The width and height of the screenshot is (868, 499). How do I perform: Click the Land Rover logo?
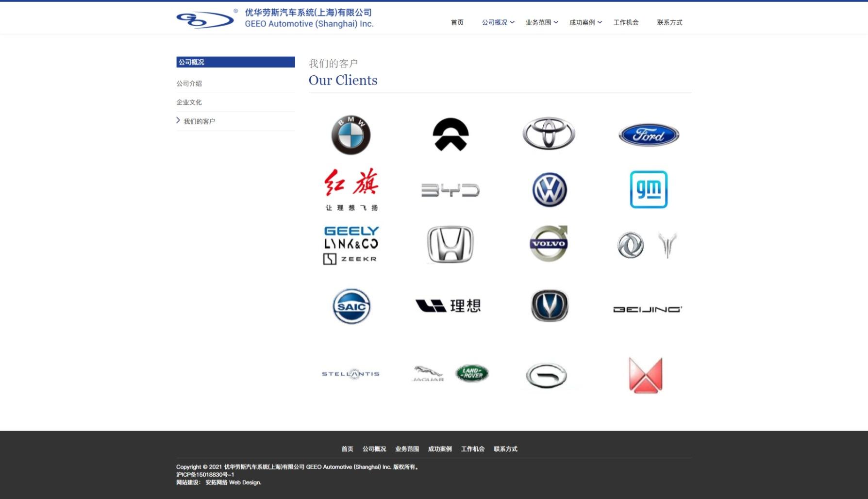(x=472, y=373)
